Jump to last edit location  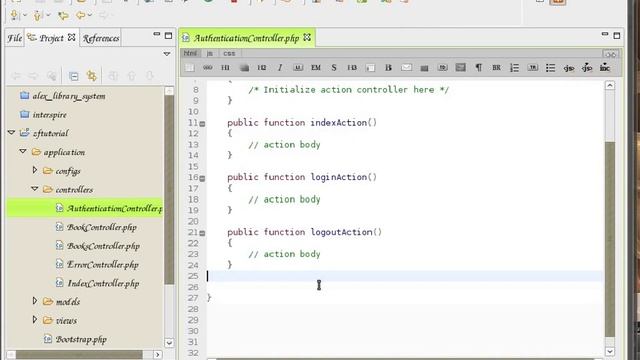point(63,16)
